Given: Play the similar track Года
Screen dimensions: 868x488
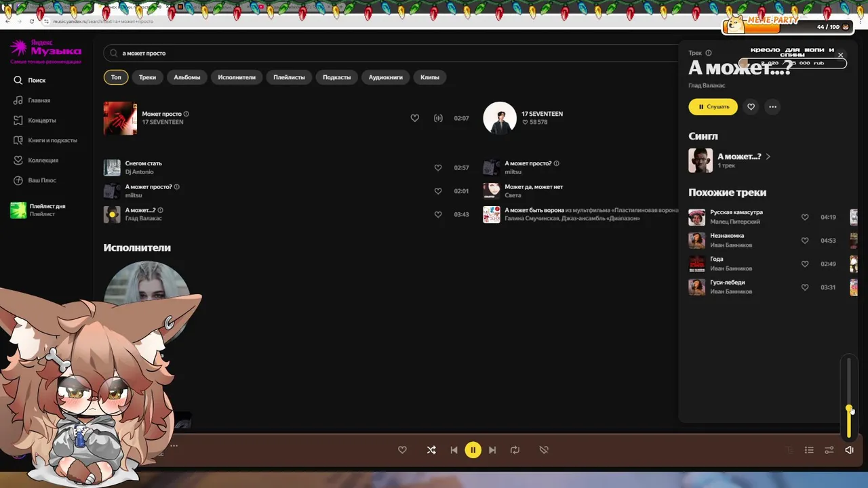Looking at the screenshot, I should click(x=696, y=264).
